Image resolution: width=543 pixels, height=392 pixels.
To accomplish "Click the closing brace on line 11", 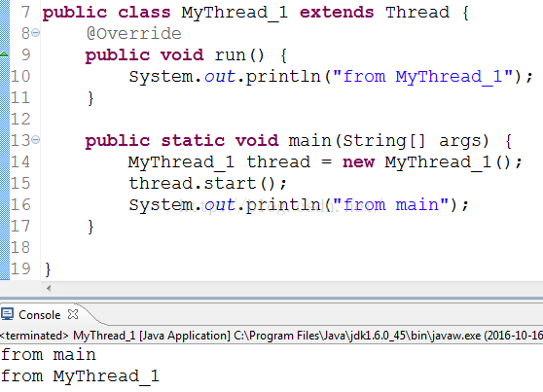I will (90, 98).
